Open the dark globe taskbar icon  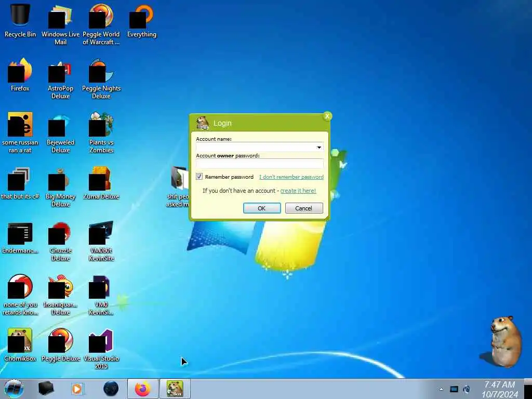(111, 389)
